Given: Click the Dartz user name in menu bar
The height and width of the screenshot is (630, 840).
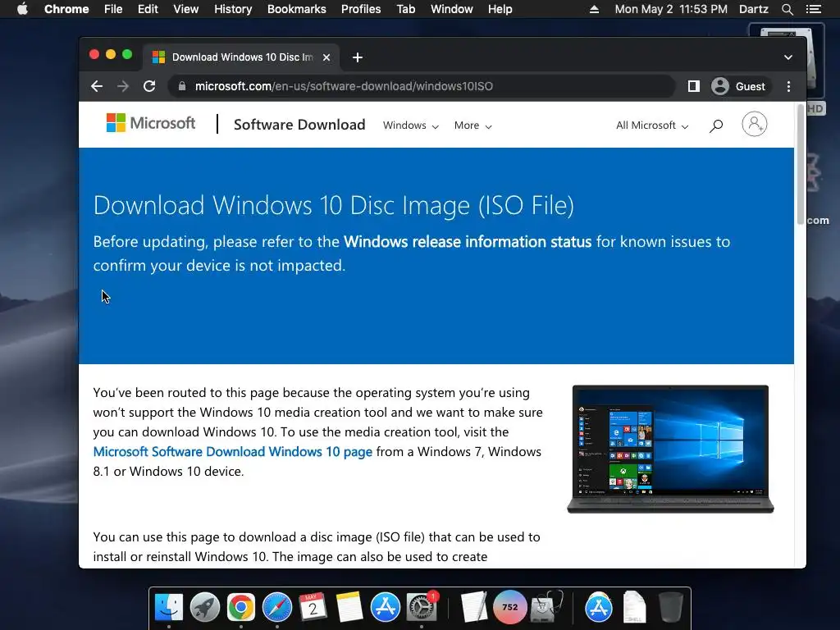Looking at the screenshot, I should click(x=754, y=9).
